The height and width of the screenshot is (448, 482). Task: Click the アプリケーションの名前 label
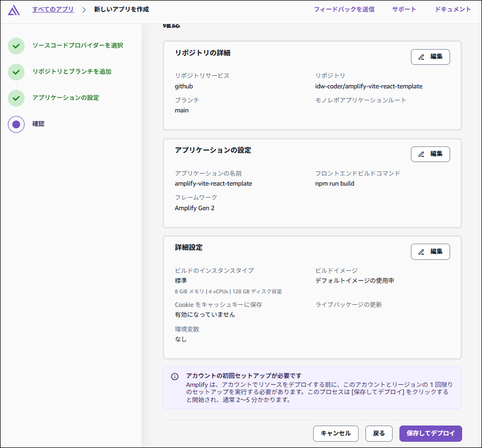coord(208,174)
